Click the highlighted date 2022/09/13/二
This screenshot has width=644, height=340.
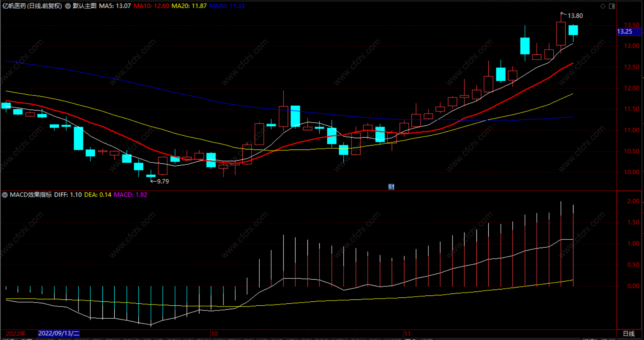point(59,334)
